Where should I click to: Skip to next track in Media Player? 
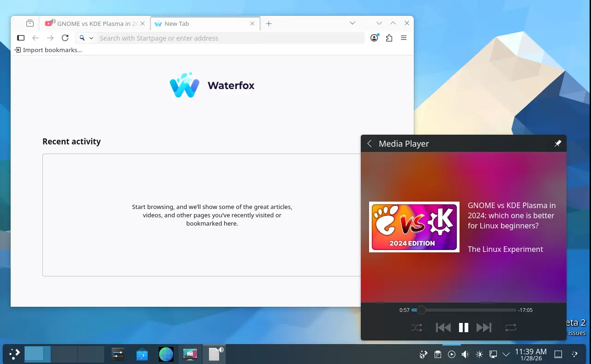[484, 328]
